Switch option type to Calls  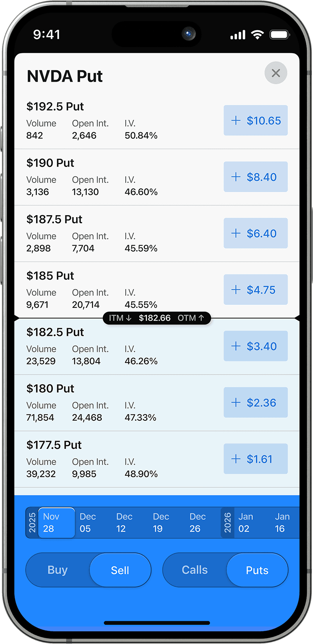pyautogui.click(x=194, y=570)
